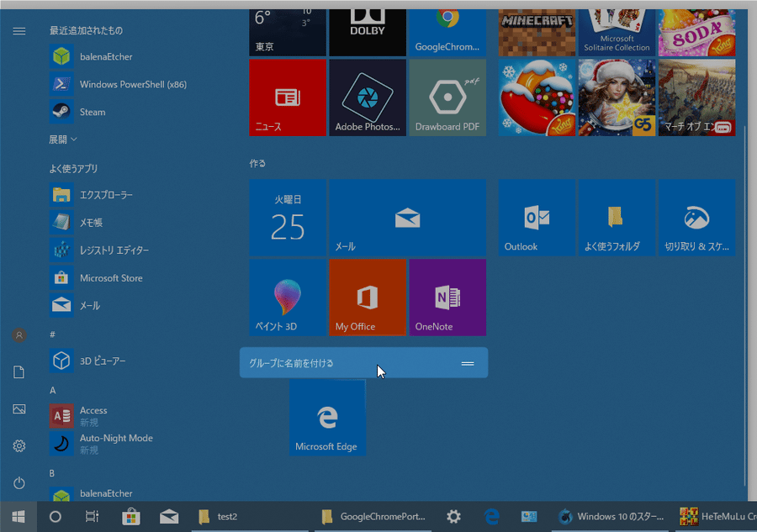Image resolution: width=757 pixels, height=532 pixels.
Task: Open the G5 game tile
Action: (x=617, y=97)
